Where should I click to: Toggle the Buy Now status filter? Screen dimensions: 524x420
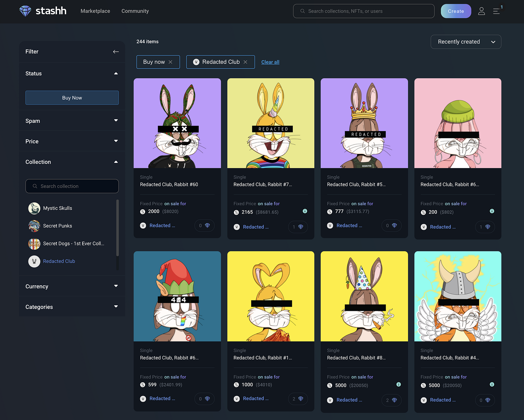[x=72, y=98]
